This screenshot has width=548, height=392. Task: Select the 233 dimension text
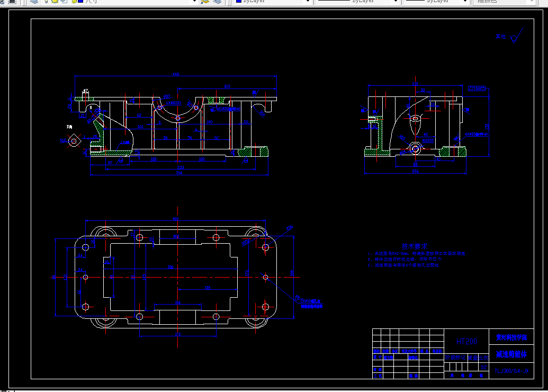(181, 167)
